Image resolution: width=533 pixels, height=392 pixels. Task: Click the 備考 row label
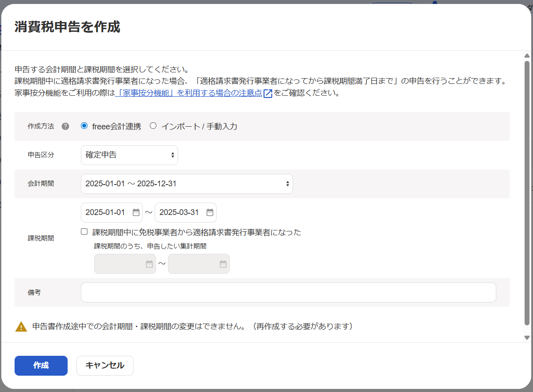point(34,292)
